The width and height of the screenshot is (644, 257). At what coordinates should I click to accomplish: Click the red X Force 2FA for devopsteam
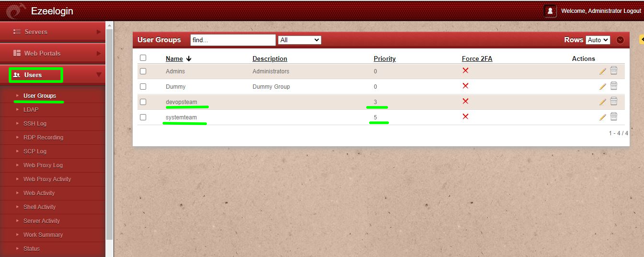[465, 101]
